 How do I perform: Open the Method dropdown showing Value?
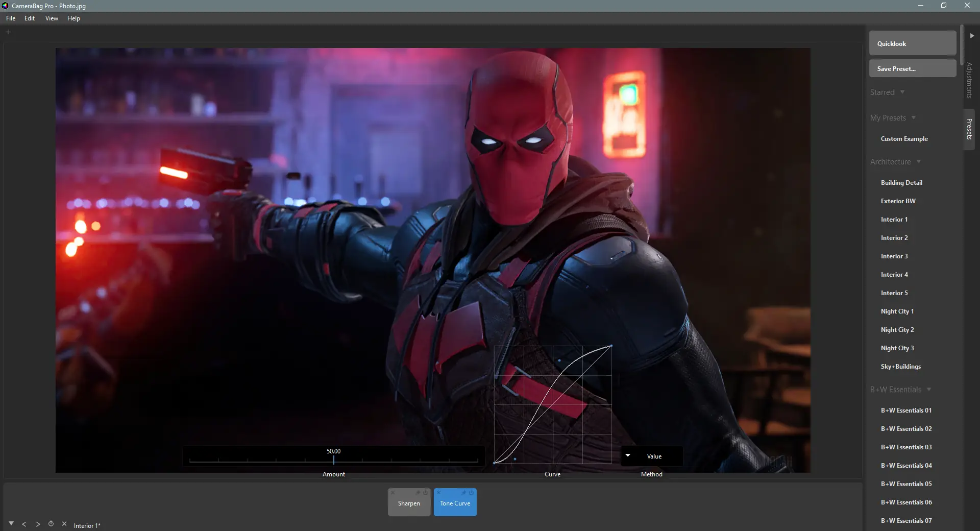point(651,456)
